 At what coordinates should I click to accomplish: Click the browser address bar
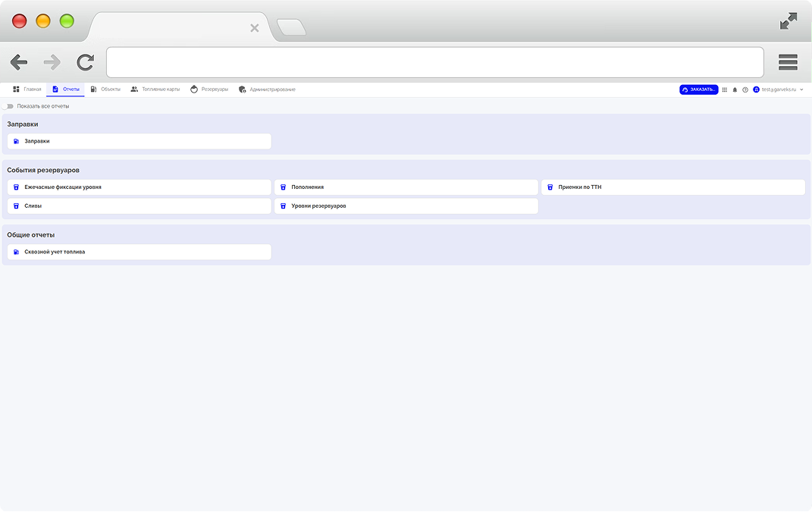(x=434, y=62)
